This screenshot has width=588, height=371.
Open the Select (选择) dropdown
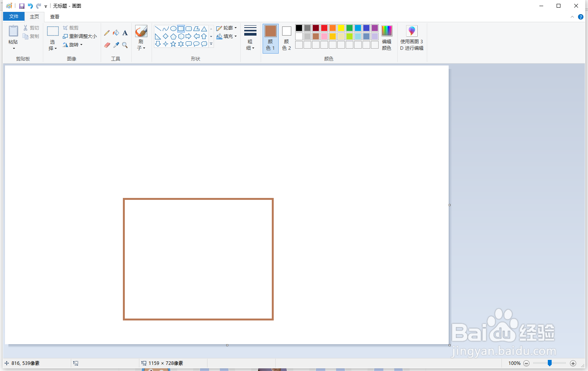(x=52, y=45)
